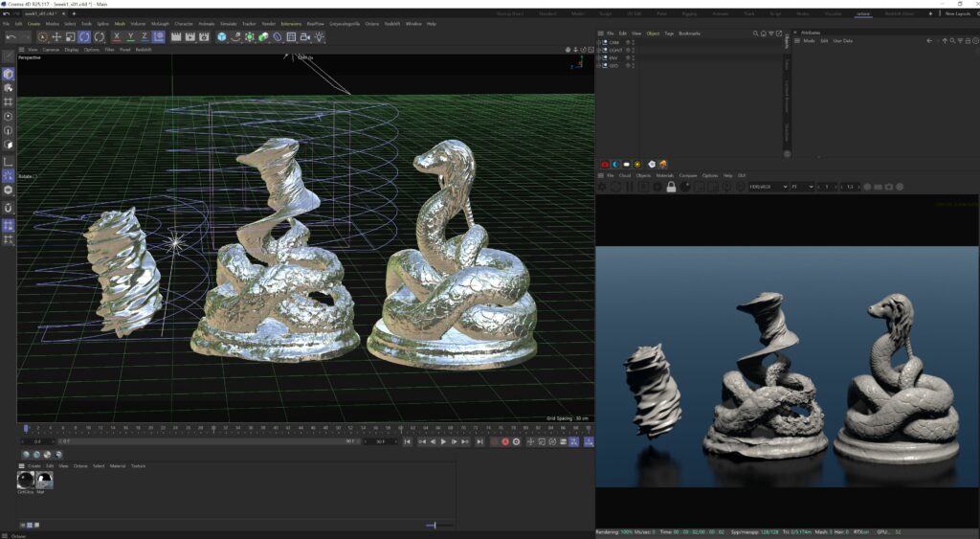This screenshot has height=539, width=980.
Task: Click the lock icon in Octane viewer
Action: [x=672, y=187]
